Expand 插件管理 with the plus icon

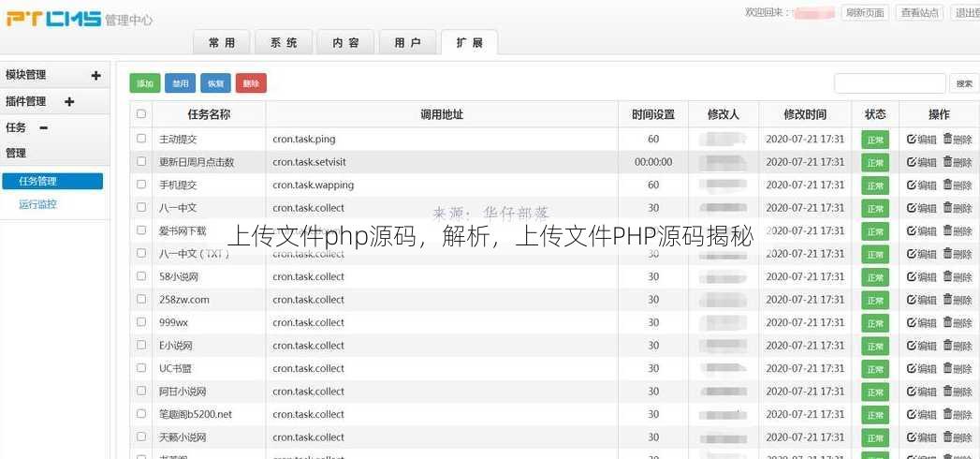[69, 101]
